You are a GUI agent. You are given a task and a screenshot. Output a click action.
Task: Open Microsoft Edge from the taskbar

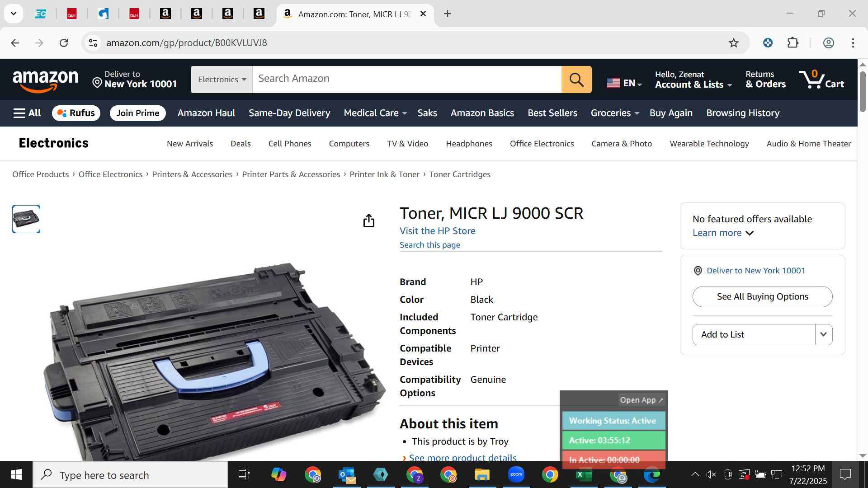[x=651, y=475]
